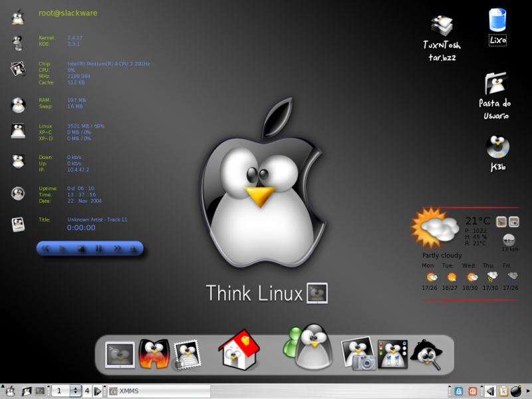Click Monday's forecast icon

pos(432,277)
